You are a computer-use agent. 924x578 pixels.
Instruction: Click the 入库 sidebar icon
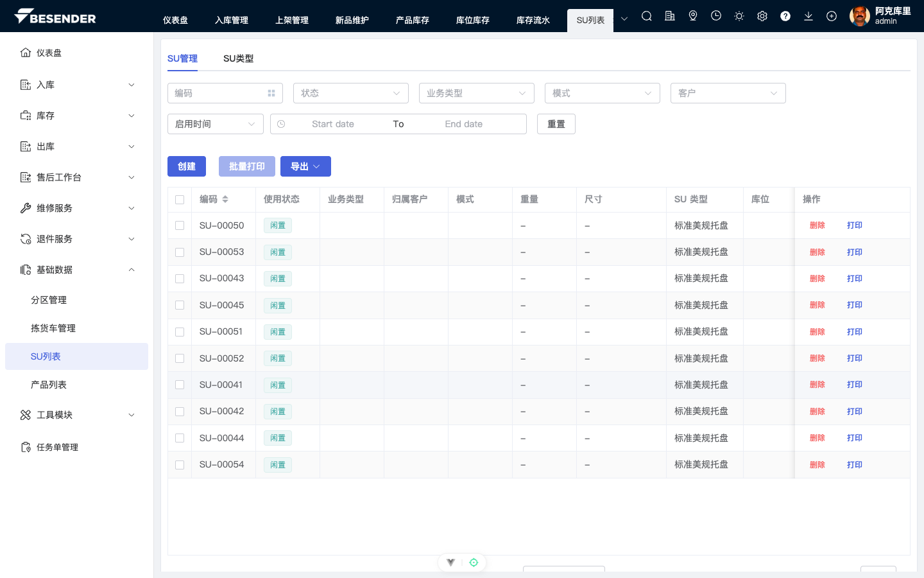[26, 85]
